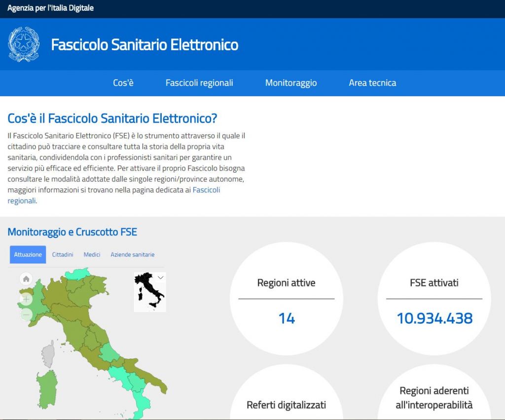Click the Fascicolo Sanitario Elettronico site title

coord(144,44)
